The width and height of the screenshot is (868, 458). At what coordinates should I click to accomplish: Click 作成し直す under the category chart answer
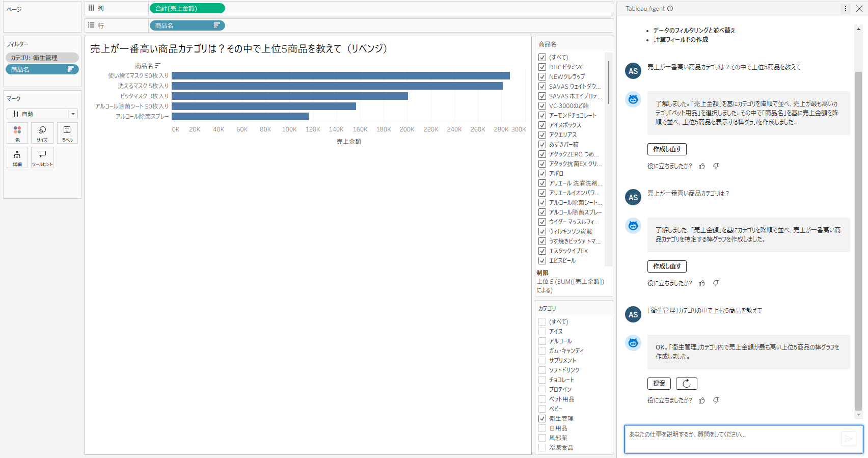click(x=667, y=266)
